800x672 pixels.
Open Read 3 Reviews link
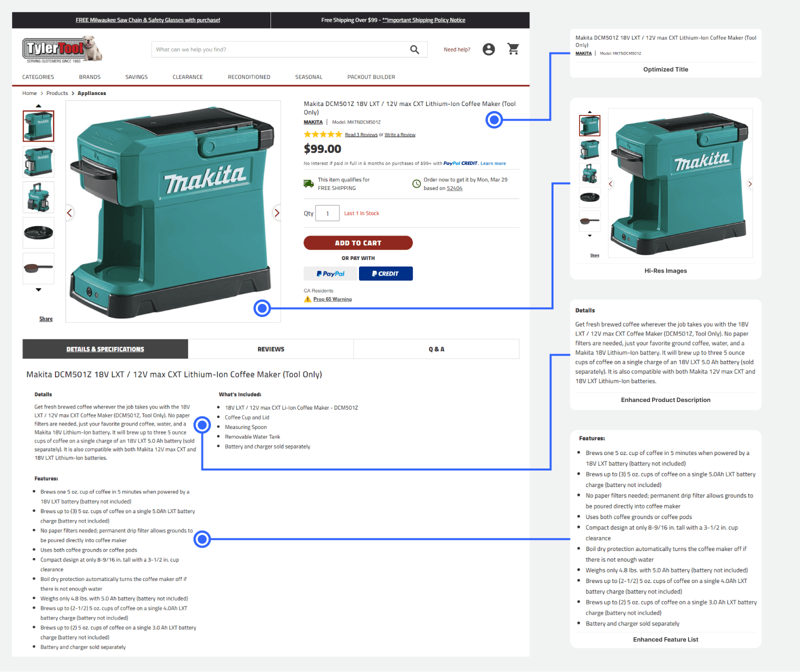click(x=361, y=134)
